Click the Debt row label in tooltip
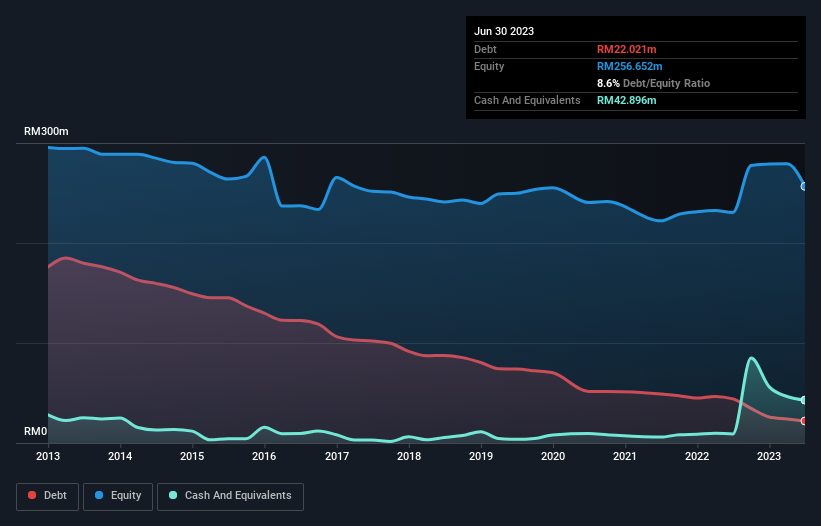 pyautogui.click(x=485, y=49)
